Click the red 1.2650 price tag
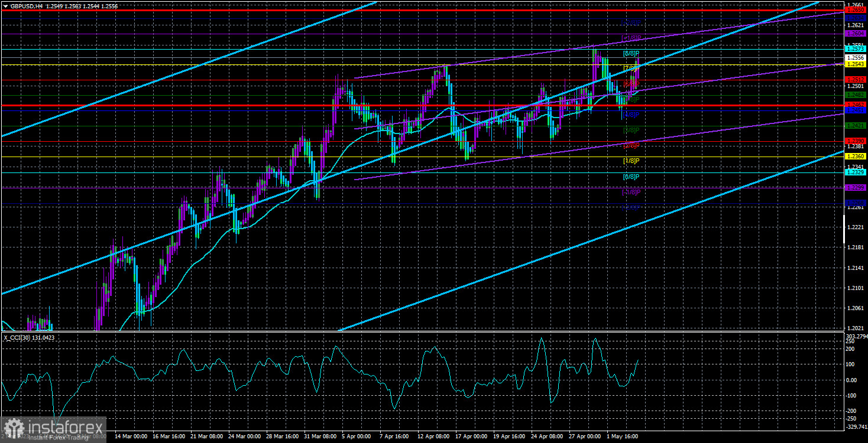The width and height of the screenshot is (868, 443). click(x=856, y=10)
